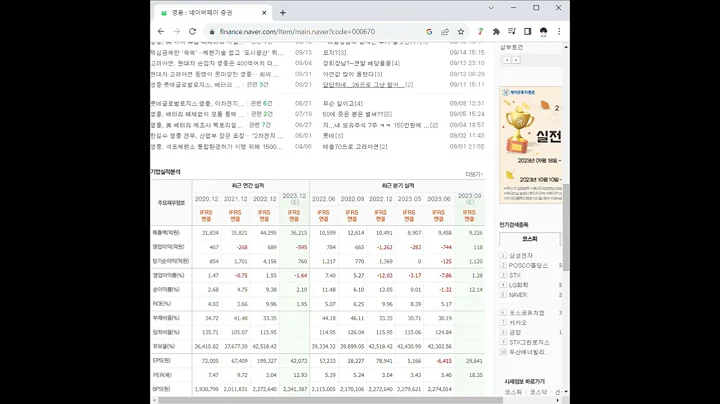Open news headline 영풍, 석포제련소 dated 04/06
The width and height of the screenshot is (720, 404).
pos(216,147)
